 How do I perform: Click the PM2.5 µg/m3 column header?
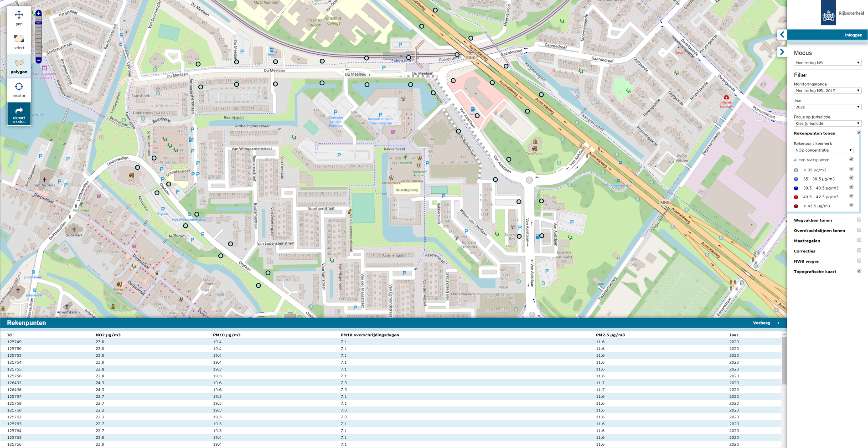[610, 335]
